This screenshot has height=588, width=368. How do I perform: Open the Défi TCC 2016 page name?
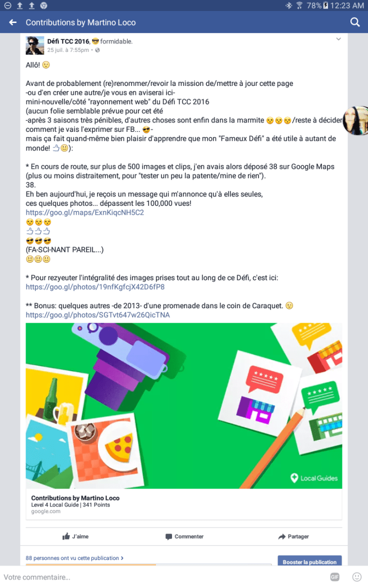click(68, 41)
